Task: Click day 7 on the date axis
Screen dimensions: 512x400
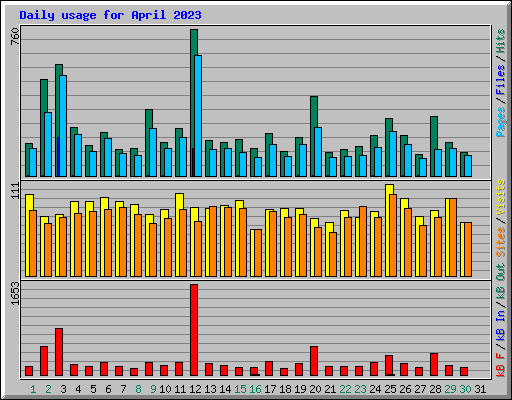Action: 123,389
